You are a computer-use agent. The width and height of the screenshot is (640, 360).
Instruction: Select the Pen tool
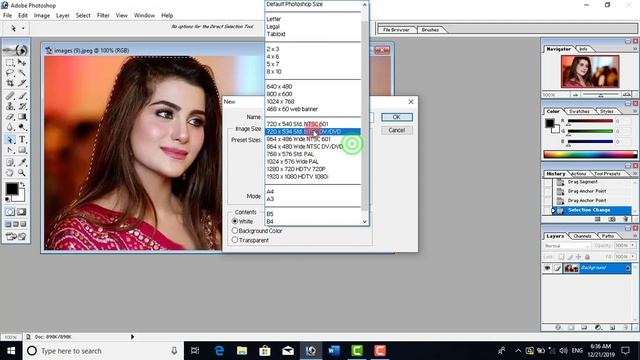click(10, 150)
